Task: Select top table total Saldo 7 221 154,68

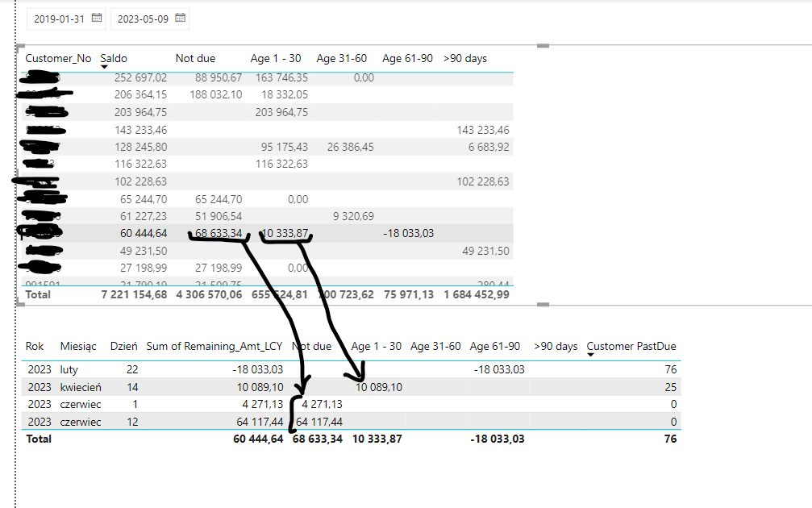Action: tap(134, 294)
